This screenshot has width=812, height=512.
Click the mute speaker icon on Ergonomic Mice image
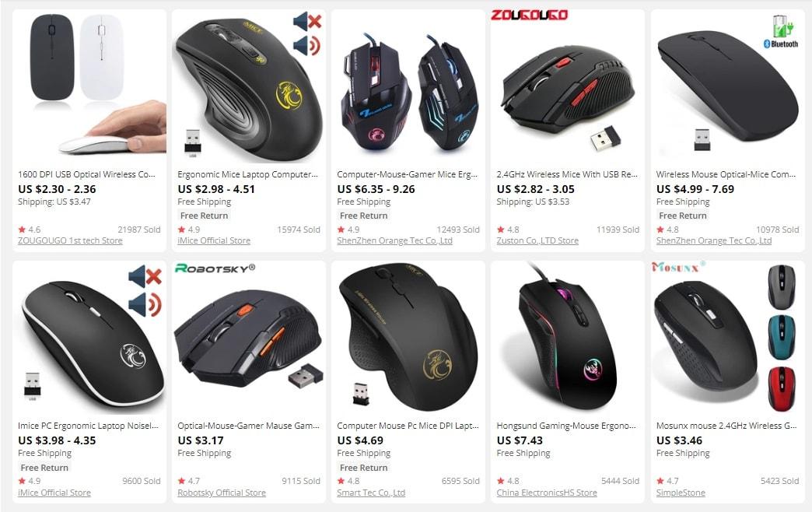307,21
